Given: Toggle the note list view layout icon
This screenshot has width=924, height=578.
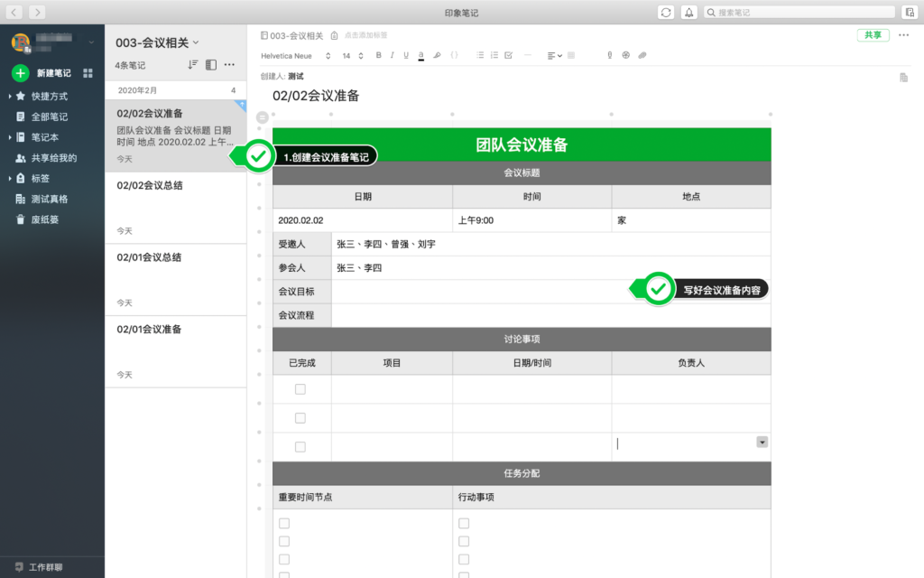Looking at the screenshot, I should coord(211,65).
